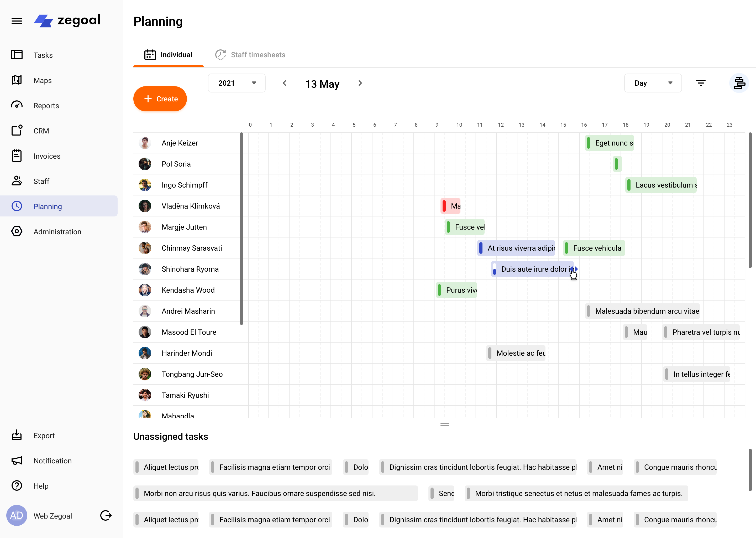
Task: Advance to next day with the right chevron
Action: tap(360, 83)
